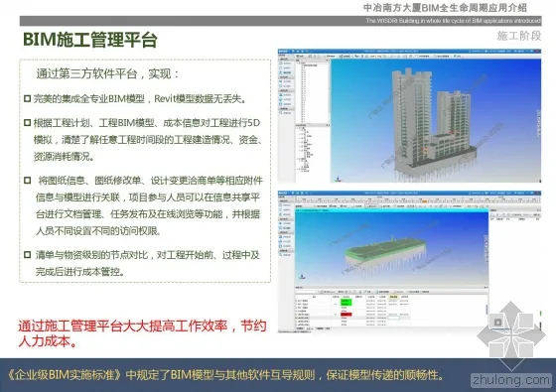Click the header "中冶南方大厦BIM全生命周期应用介绍"
The image size is (556, 392).
[446, 8]
